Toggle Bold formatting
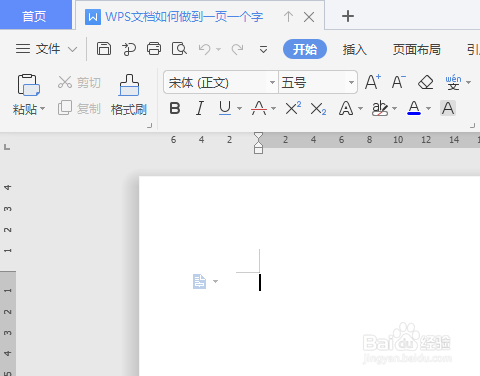The width and height of the screenshot is (480, 376). click(175, 108)
